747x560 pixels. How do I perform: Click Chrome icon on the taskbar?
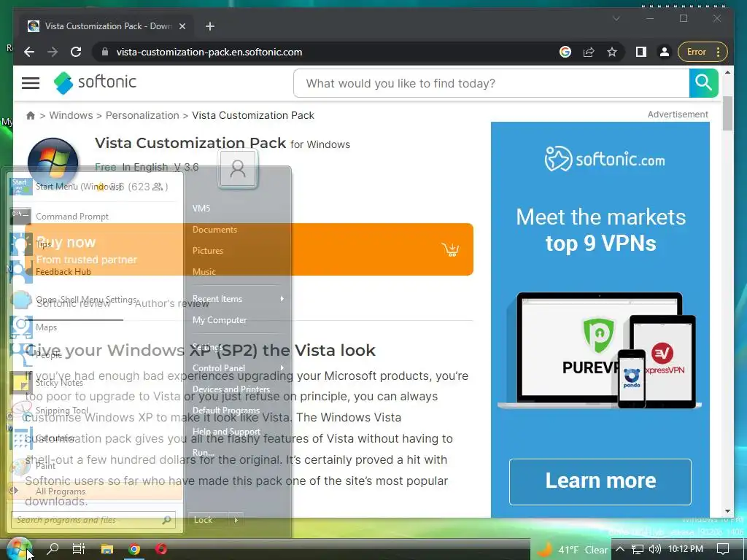click(x=134, y=549)
